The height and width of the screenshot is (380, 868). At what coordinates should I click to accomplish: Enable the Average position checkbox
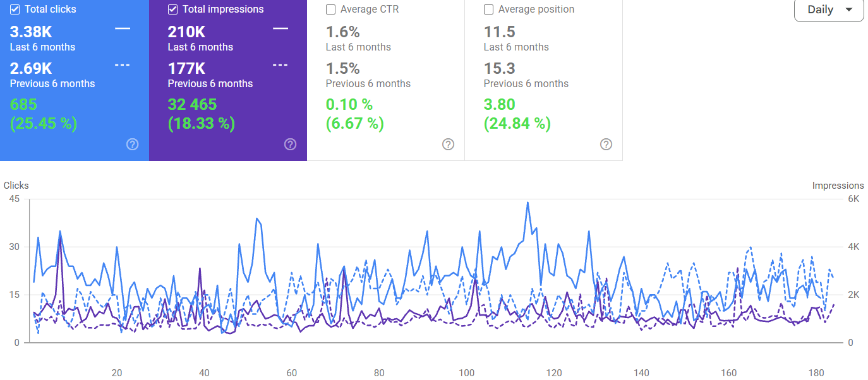(x=488, y=9)
